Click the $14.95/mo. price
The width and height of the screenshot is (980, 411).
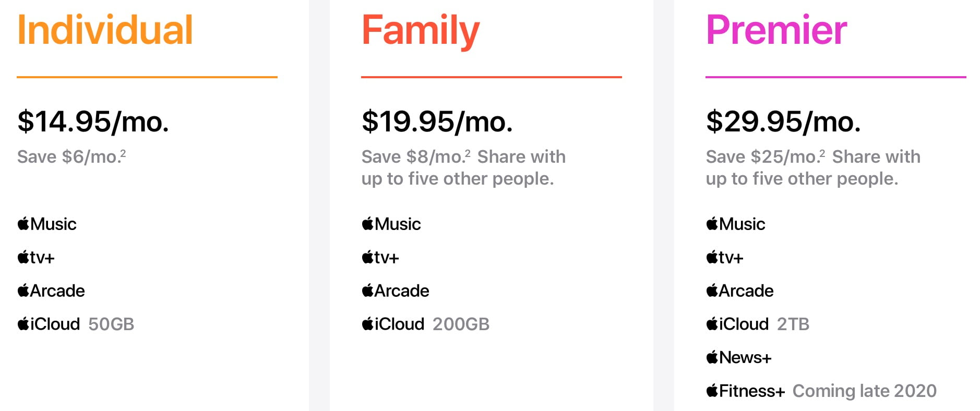[x=93, y=122]
